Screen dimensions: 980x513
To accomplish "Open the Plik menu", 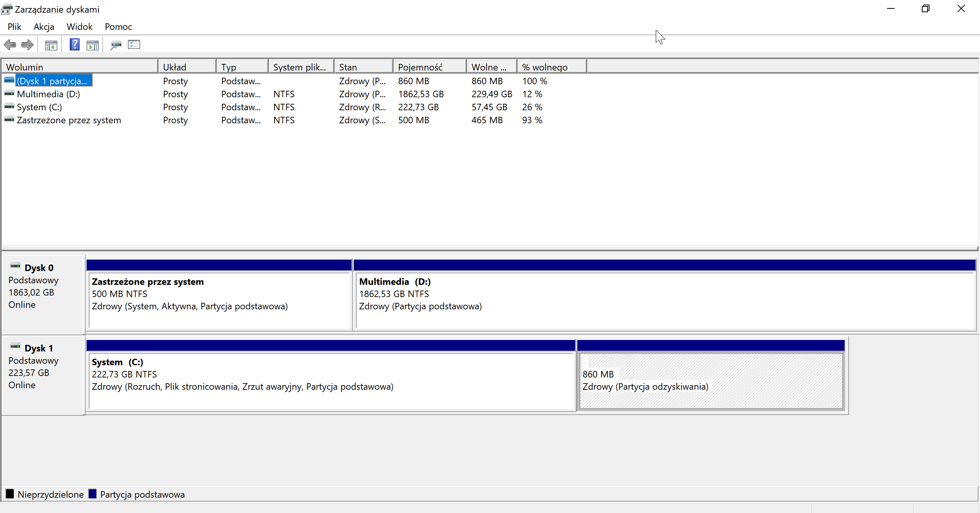I will pyautogui.click(x=15, y=27).
